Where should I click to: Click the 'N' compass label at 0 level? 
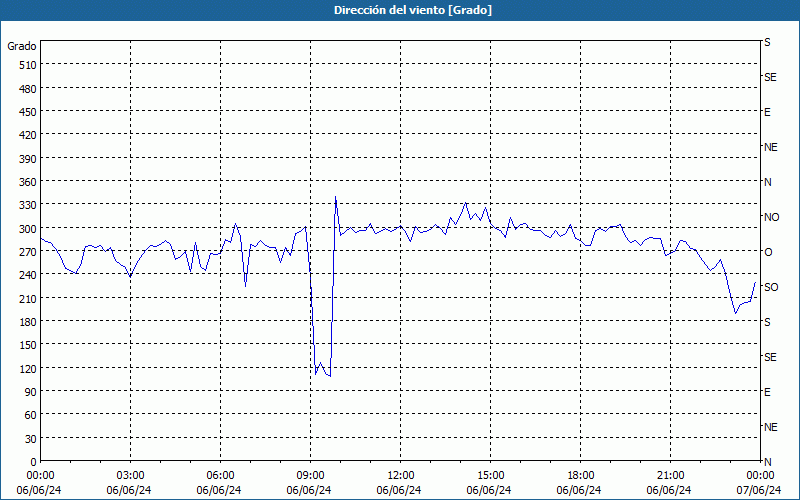(x=767, y=462)
